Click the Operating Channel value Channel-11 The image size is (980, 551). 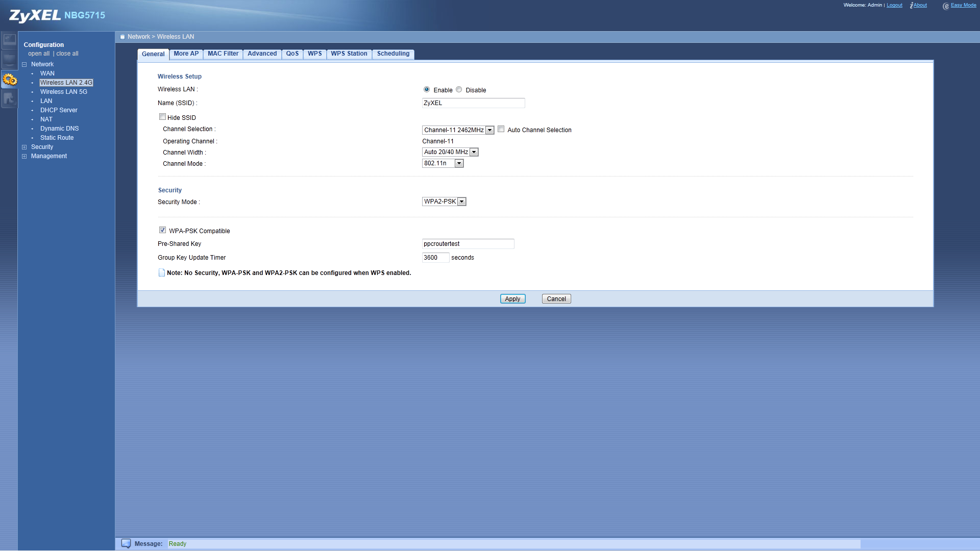pyautogui.click(x=438, y=141)
